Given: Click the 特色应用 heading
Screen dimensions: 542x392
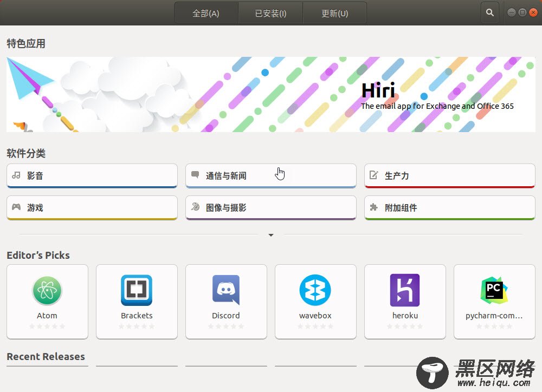Looking at the screenshot, I should click(26, 43).
